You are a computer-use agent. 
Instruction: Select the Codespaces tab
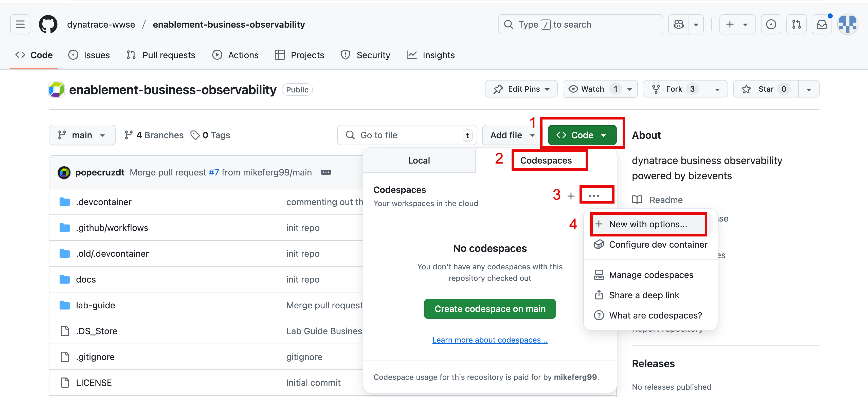(x=546, y=160)
